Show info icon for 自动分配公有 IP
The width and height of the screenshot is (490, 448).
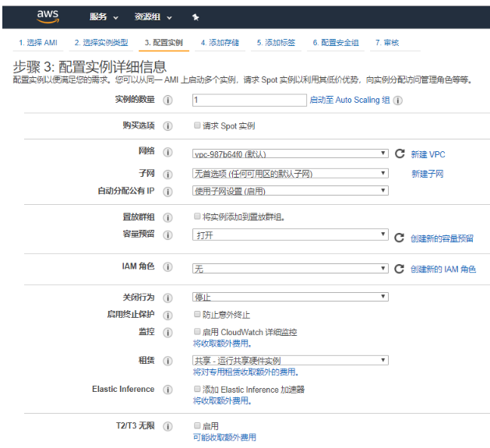coord(167,192)
